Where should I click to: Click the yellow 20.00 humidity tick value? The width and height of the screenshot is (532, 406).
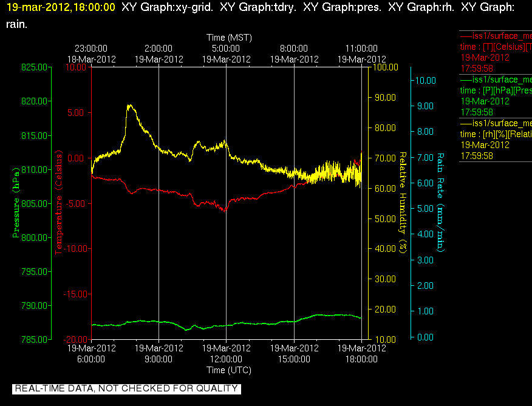(x=386, y=310)
